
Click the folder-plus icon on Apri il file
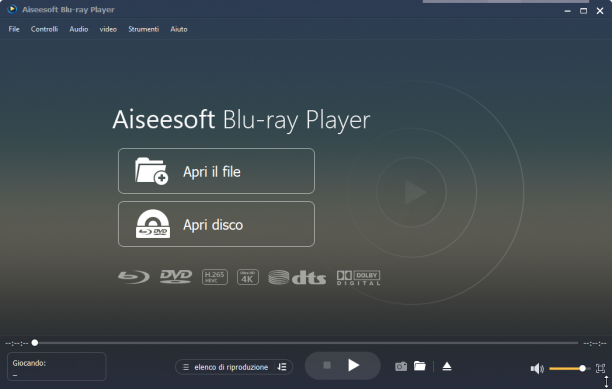[151, 171]
